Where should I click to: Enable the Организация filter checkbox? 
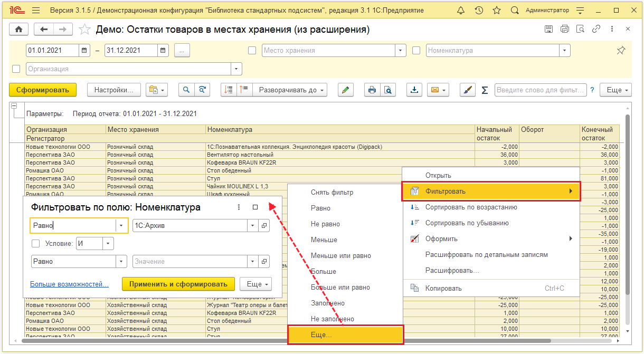pyautogui.click(x=16, y=69)
